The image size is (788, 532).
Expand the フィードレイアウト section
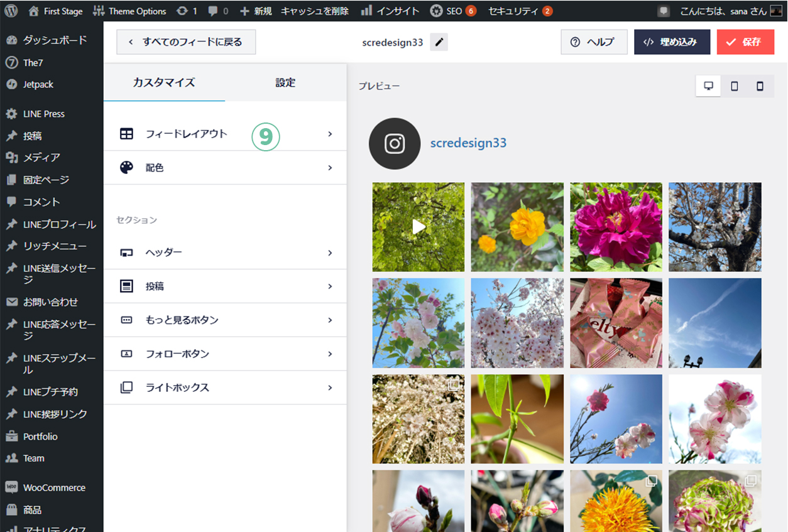point(225,134)
